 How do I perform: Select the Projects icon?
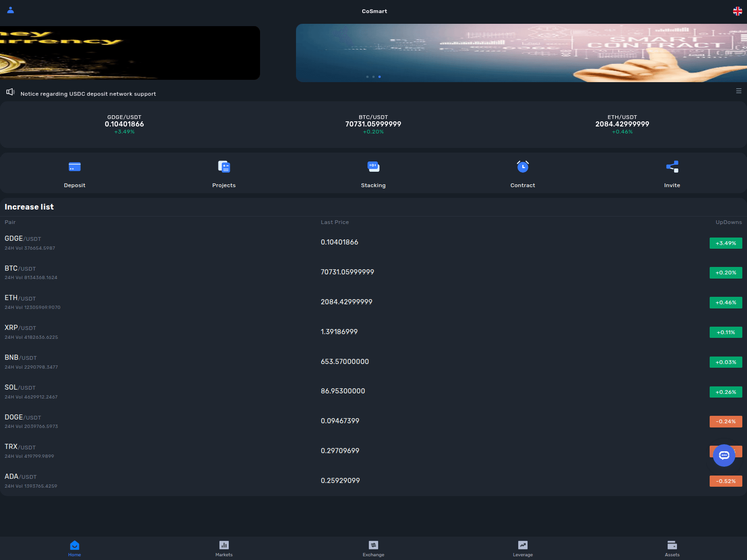pos(224,173)
